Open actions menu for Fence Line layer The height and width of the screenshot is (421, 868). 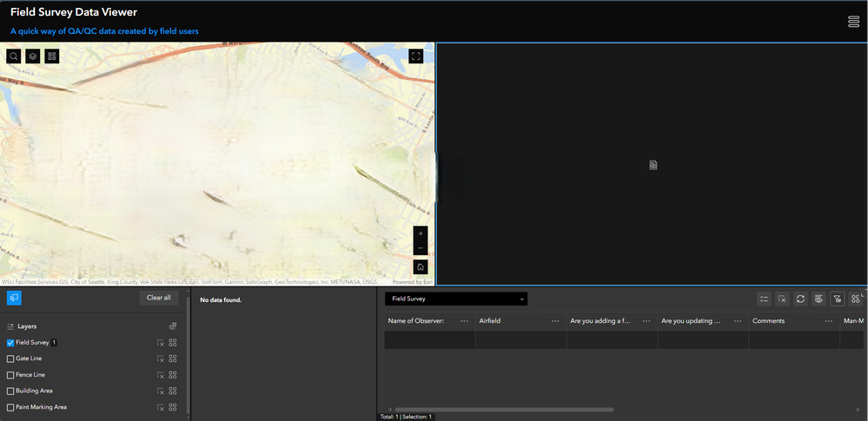(173, 375)
